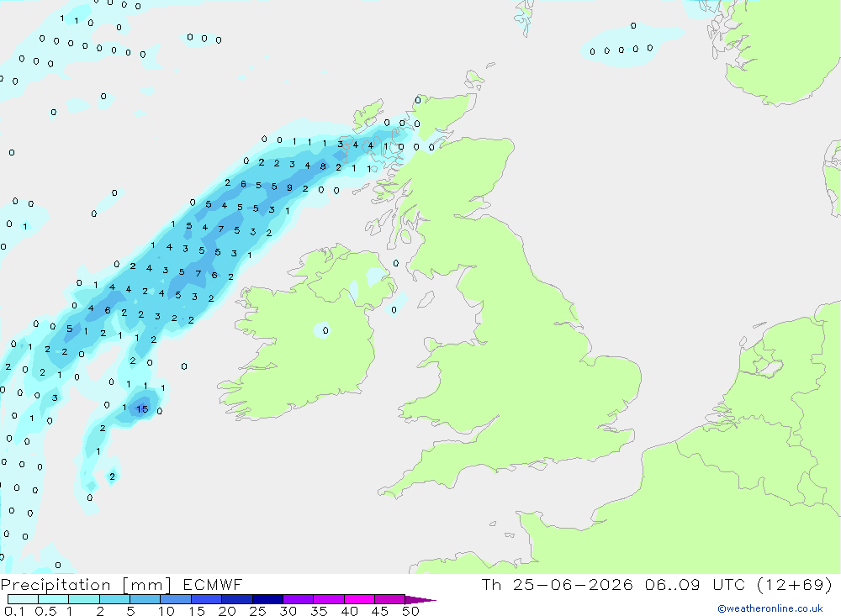This screenshot has height=616, width=841.
Task: Click the legend swatch between 1 and 2
Action: coord(83,599)
